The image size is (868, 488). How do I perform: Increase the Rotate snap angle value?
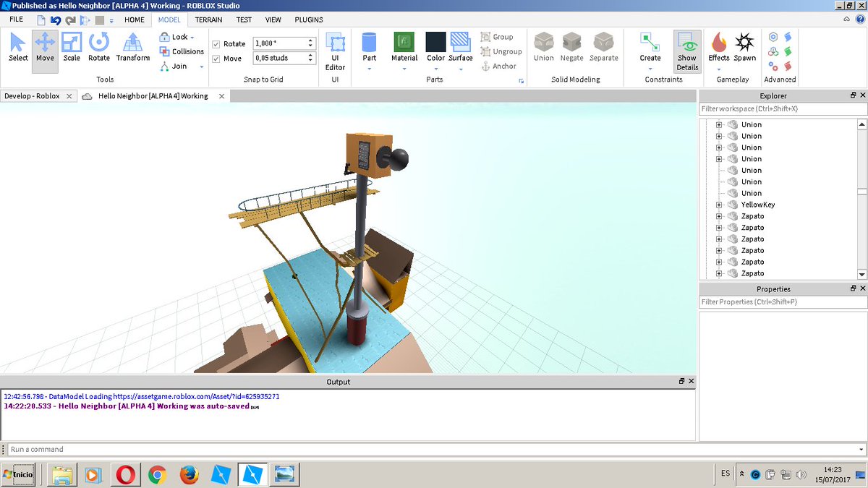click(310, 41)
